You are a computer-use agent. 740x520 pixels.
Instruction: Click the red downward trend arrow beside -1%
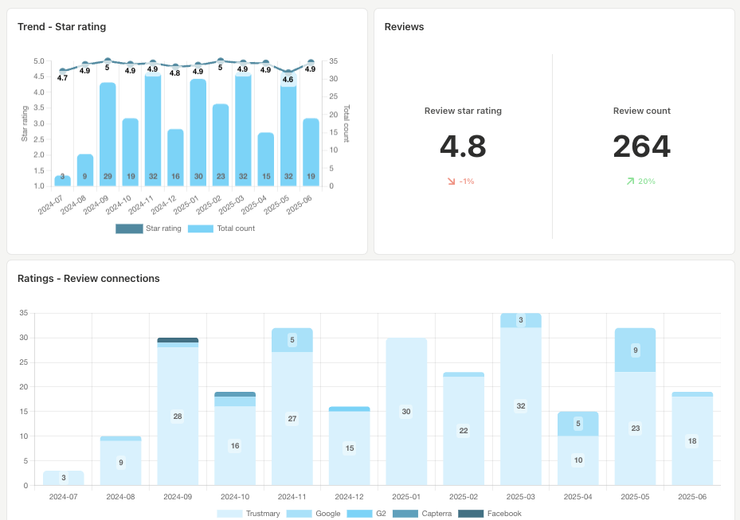tap(451, 181)
